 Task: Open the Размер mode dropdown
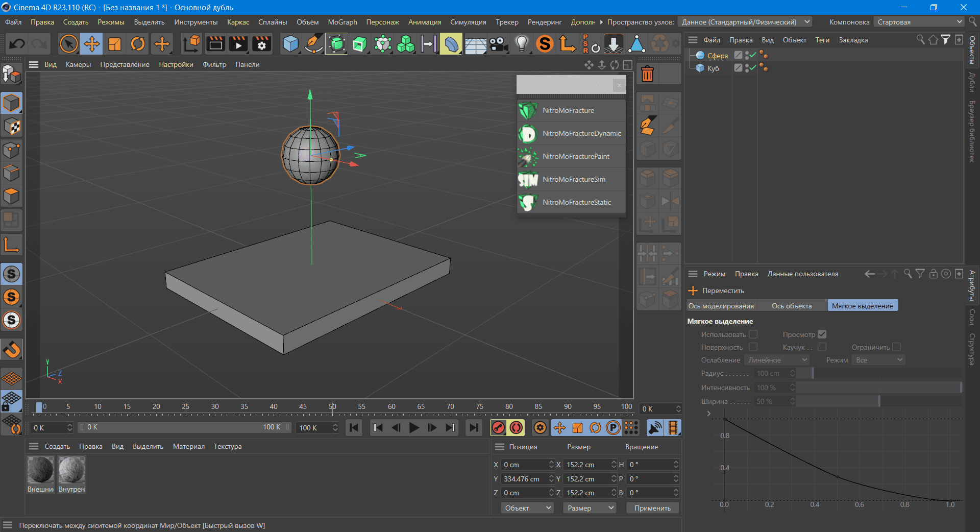point(590,508)
